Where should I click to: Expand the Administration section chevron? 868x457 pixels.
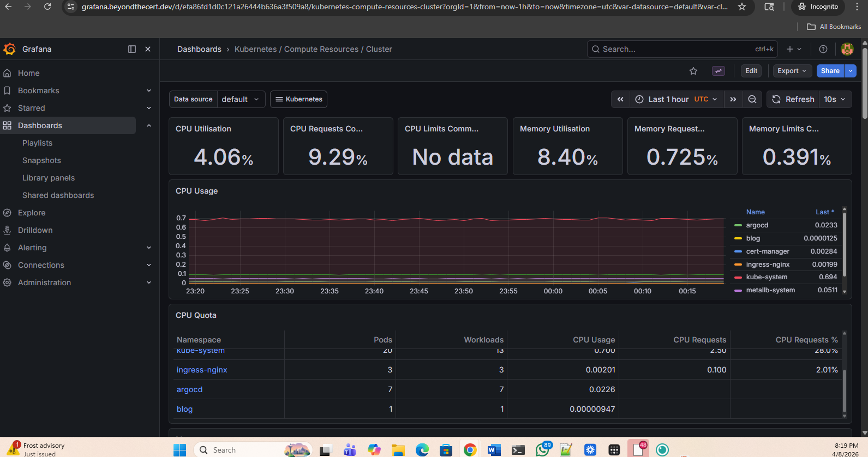[149, 282]
